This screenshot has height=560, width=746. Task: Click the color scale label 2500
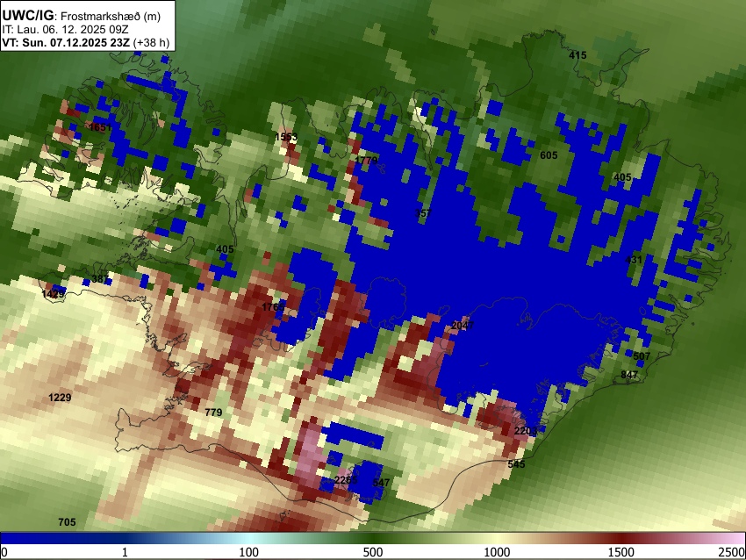point(732,552)
